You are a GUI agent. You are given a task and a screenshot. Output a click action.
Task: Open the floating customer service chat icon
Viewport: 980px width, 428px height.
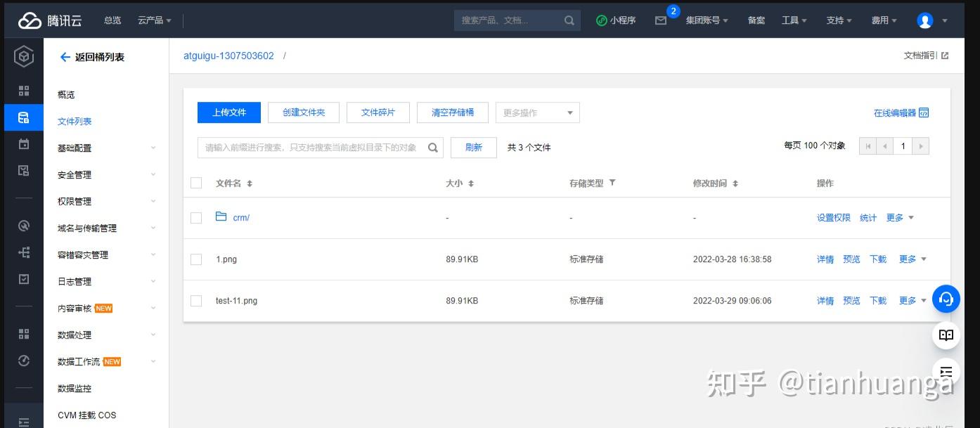(x=946, y=299)
